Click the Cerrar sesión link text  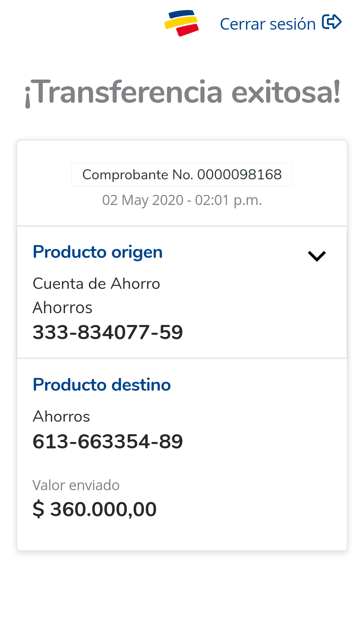click(x=268, y=24)
